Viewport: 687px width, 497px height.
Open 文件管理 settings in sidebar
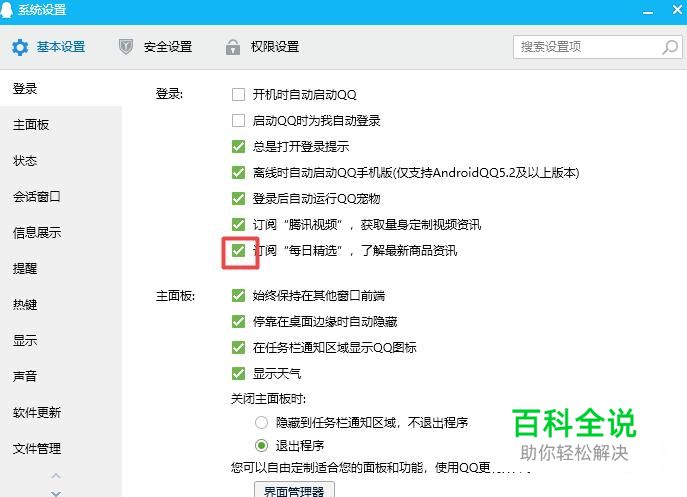point(61,448)
